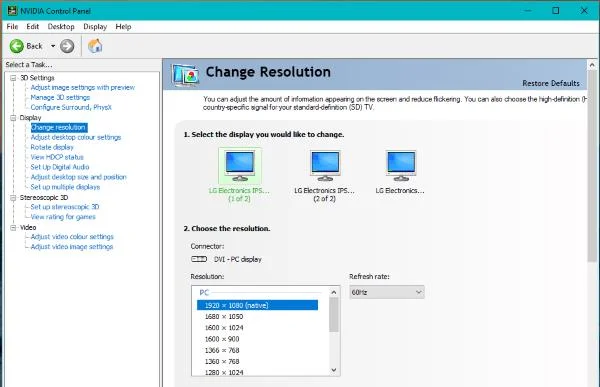Click the resolution list scroll up arrow

pos(334,292)
